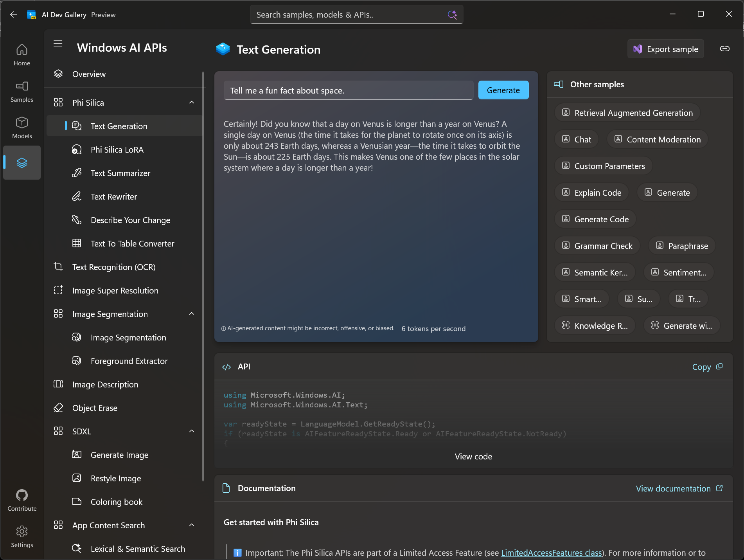
Task: Click the Export sample button
Action: (665, 49)
